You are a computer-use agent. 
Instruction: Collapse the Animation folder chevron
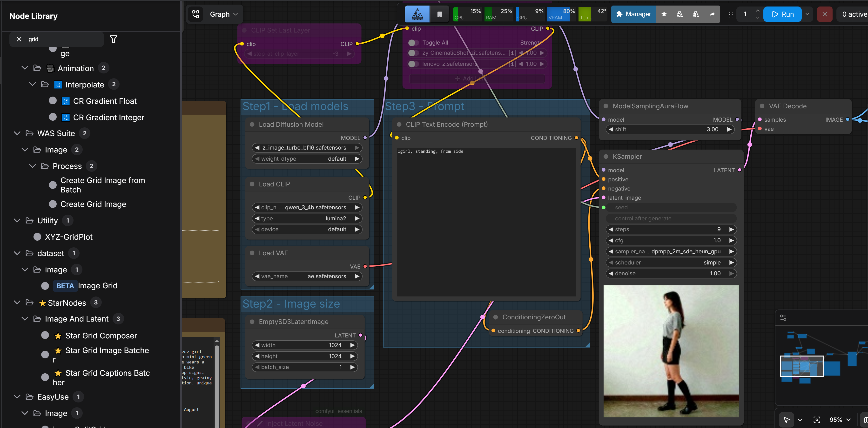pos(25,68)
